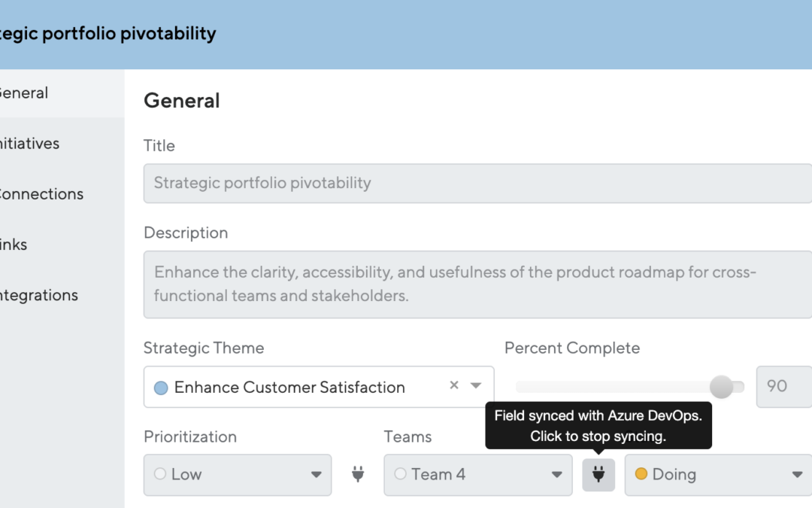Toggle Azure DevOps sync for the Prioritization field
This screenshot has width=812, height=508.
(359, 475)
